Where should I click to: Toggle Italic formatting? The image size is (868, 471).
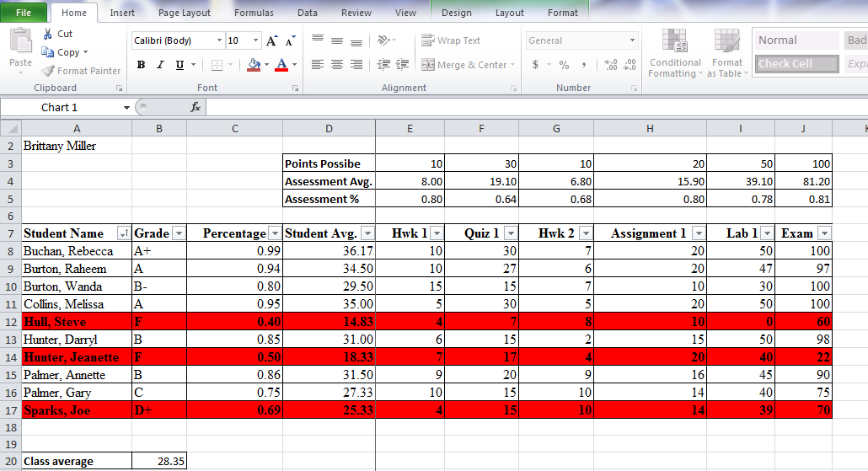pyautogui.click(x=161, y=65)
